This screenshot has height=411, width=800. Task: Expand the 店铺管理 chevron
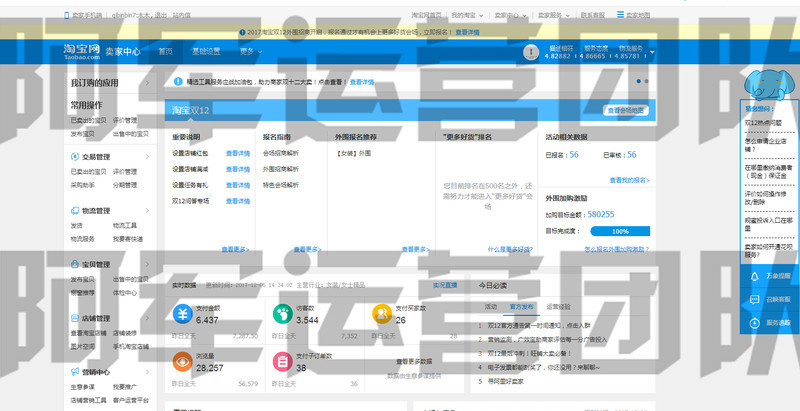tap(147, 318)
